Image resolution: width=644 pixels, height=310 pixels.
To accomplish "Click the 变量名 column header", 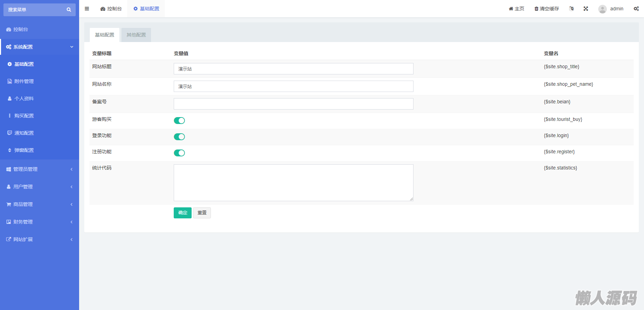I will [551, 53].
